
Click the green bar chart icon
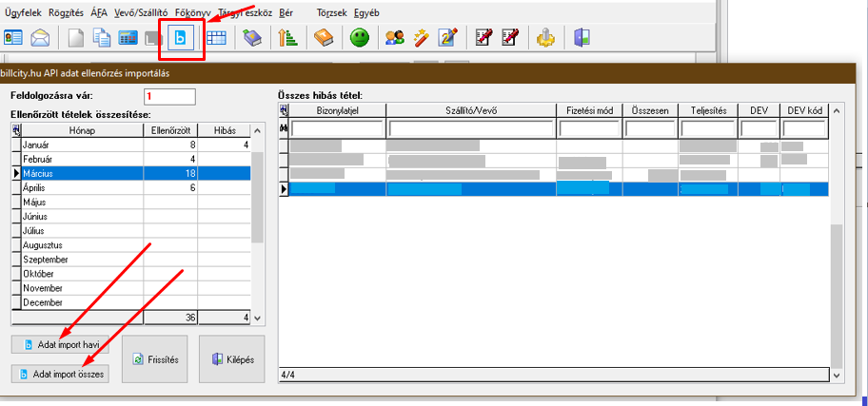(288, 39)
